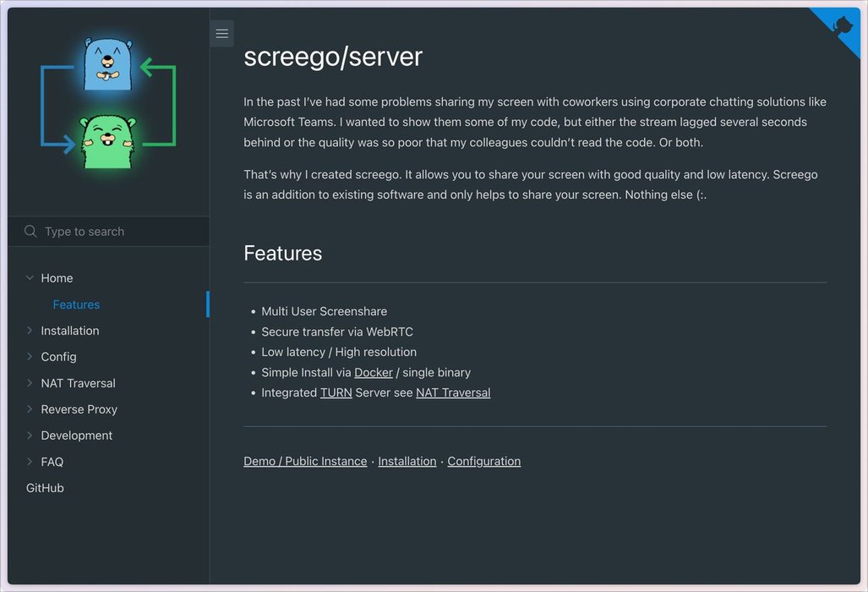Click the hamburger menu sidebar toggle

pyautogui.click(x=221, y=34)
